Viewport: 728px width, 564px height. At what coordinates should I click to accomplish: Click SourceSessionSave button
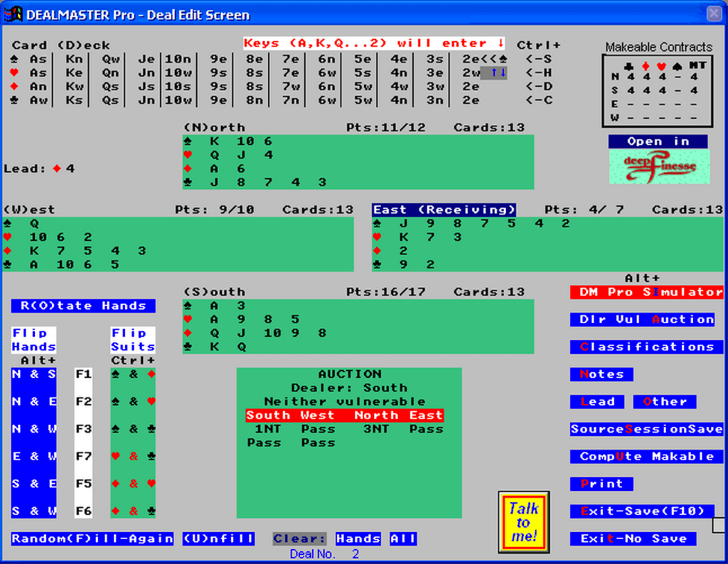647,429
